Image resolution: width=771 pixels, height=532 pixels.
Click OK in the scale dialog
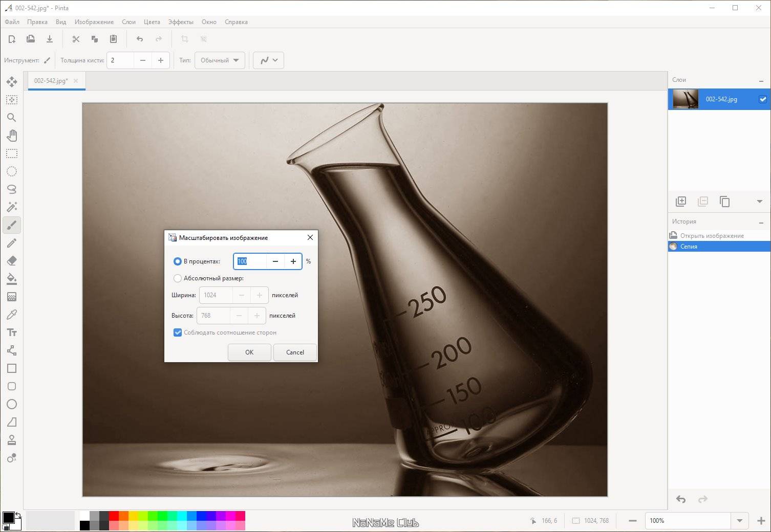click(x=249, y=352)
